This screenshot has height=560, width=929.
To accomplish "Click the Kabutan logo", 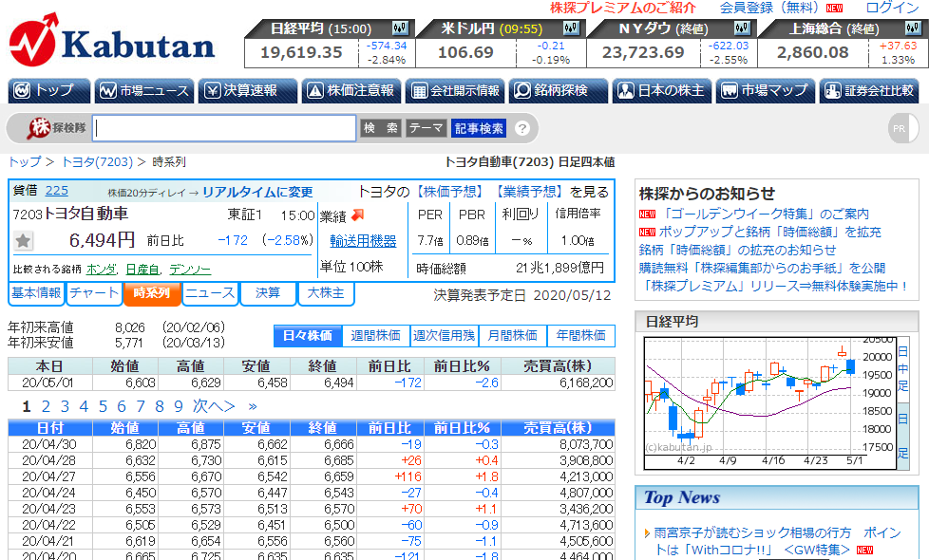I will (111, 40).
